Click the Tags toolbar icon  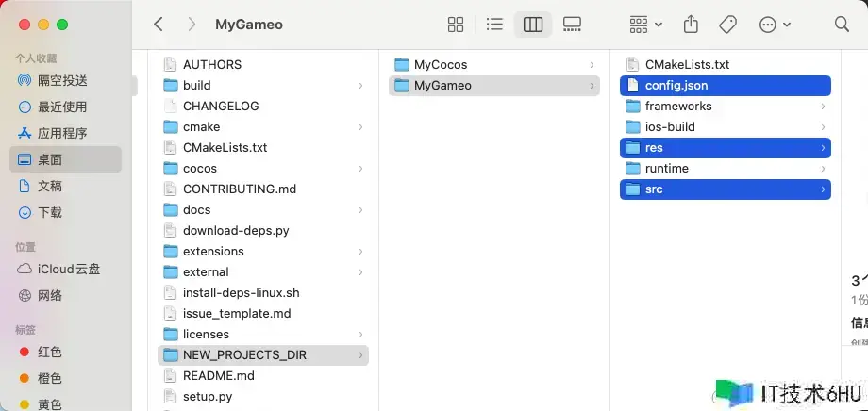(728, 25)
